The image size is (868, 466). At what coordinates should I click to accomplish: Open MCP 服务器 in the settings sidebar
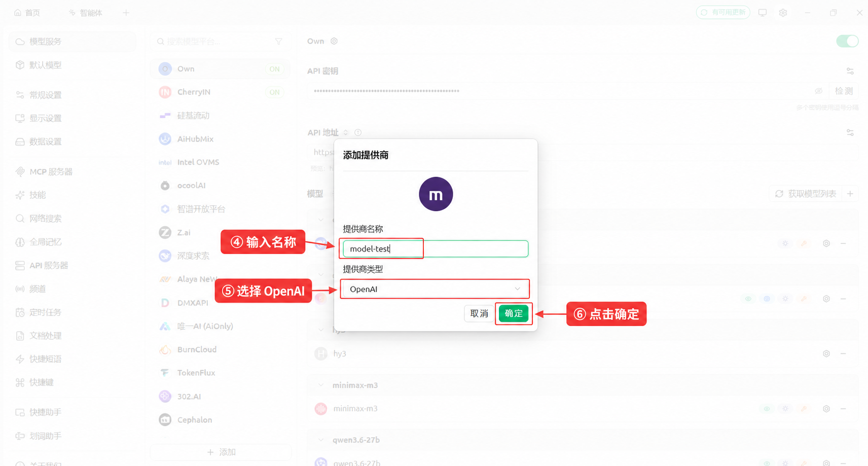click(73, 172)
